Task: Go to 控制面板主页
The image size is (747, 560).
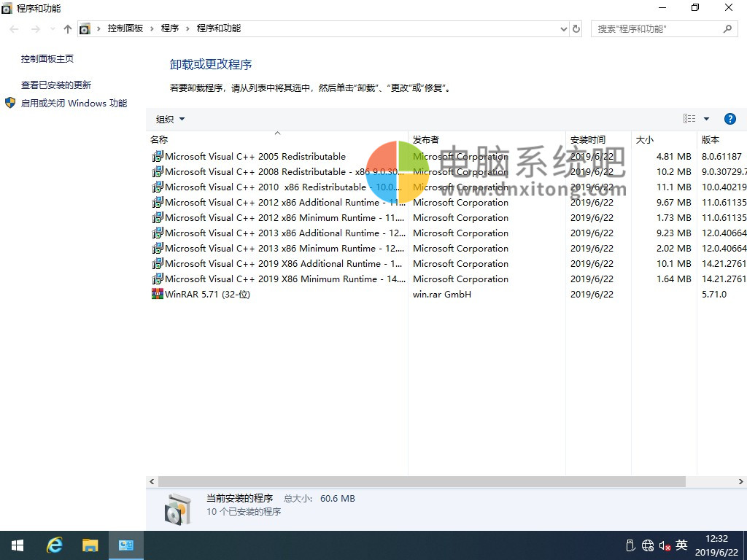Action: coord(47,59)
